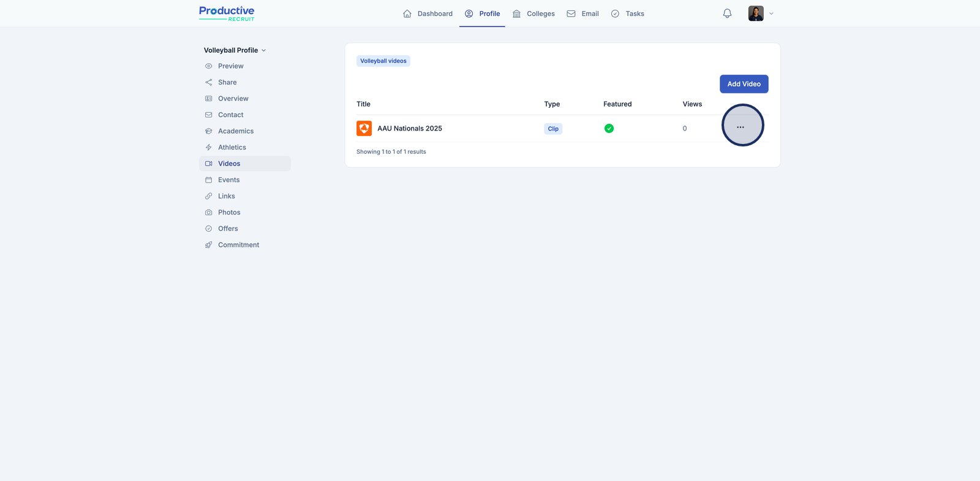Click the AAU Nationals 2025 video thumbnail
This screenshot has height=481, width=980.
tap(364, 129)
